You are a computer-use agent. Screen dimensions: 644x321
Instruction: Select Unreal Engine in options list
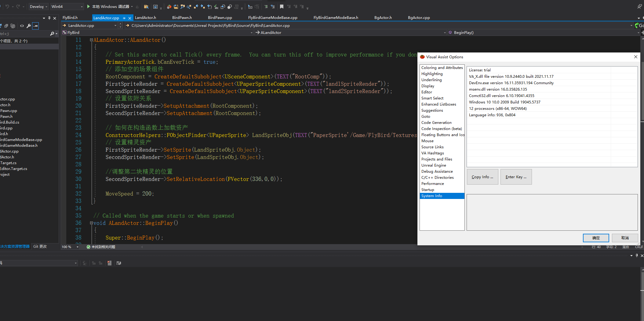[434, 165]
